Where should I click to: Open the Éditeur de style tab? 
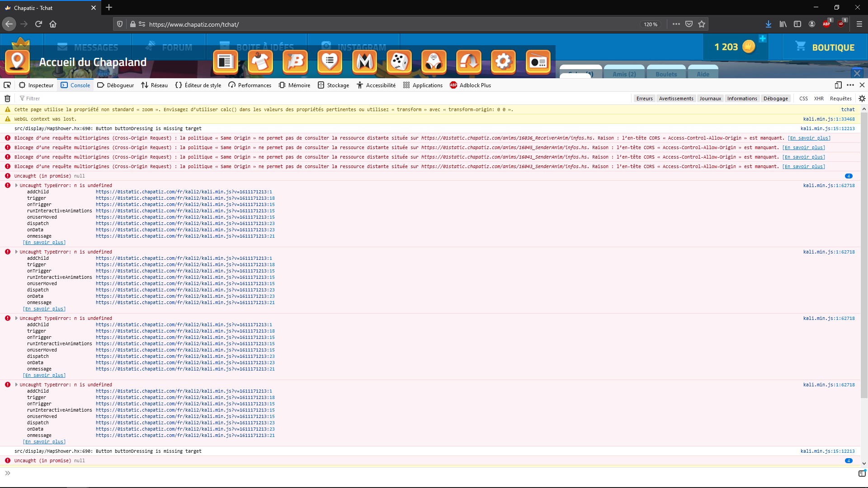click(198, 85)
